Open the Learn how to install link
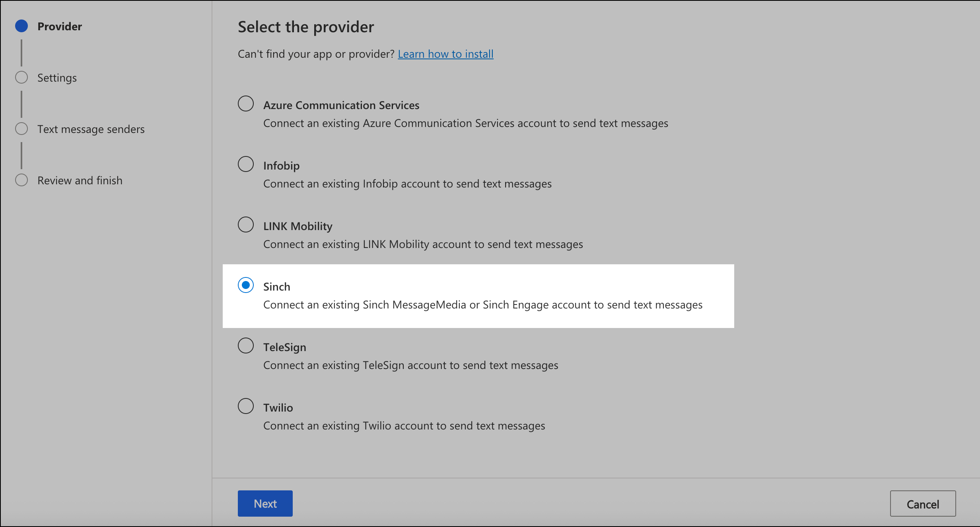 click(445, 54)
